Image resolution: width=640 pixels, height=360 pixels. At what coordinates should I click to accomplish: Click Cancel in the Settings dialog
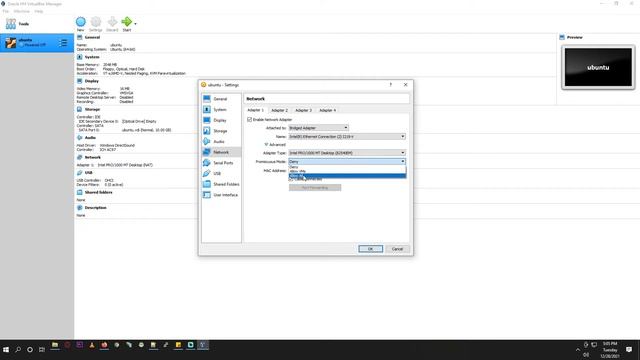(x=397, y=249)
